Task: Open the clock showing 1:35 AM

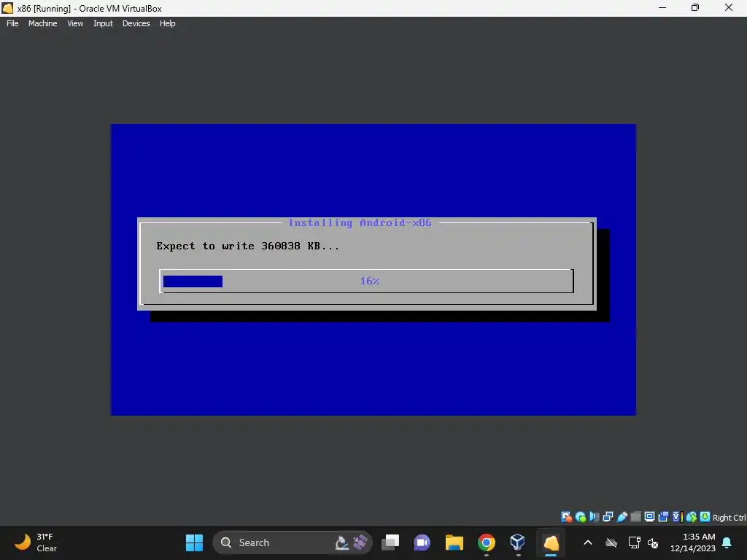Action: point(693,542)
